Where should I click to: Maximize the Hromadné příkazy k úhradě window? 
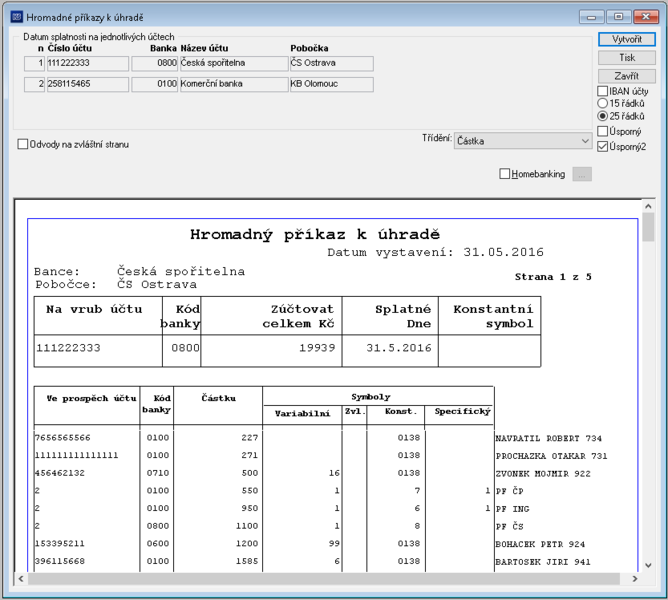point(619,17)
